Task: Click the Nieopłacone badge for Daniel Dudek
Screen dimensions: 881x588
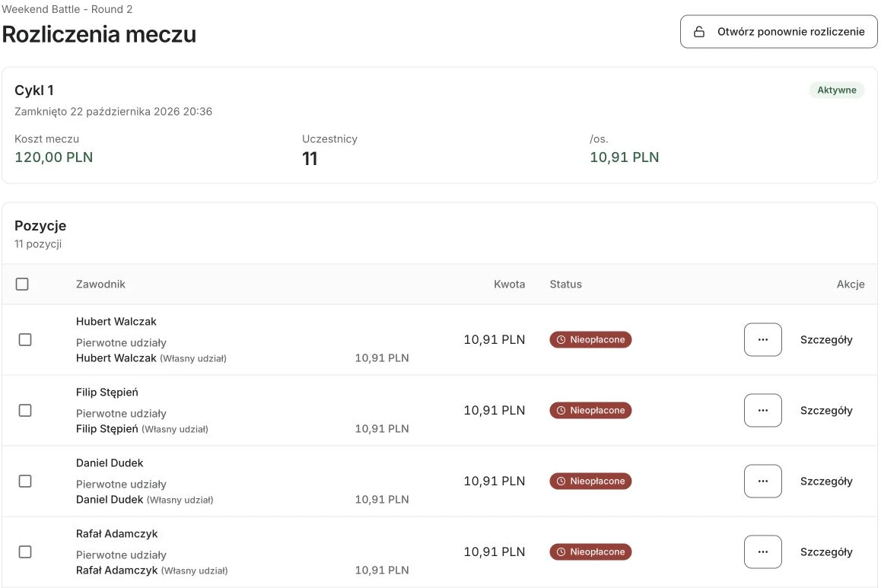Action: click(590, 482)
